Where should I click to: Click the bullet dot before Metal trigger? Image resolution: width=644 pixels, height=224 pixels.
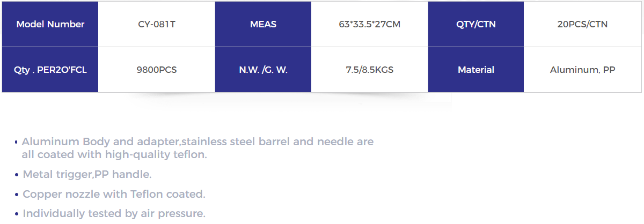pos(16,175)
